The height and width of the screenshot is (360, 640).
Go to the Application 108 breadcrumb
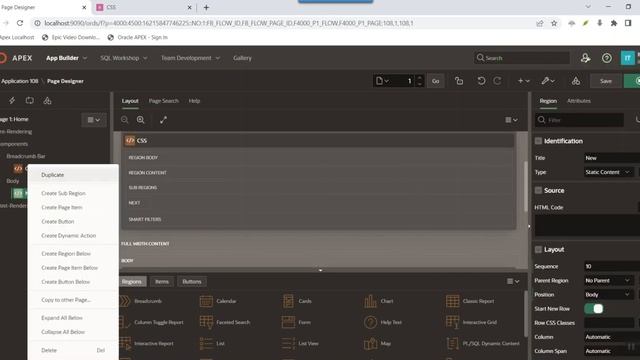tap(19, 81)
